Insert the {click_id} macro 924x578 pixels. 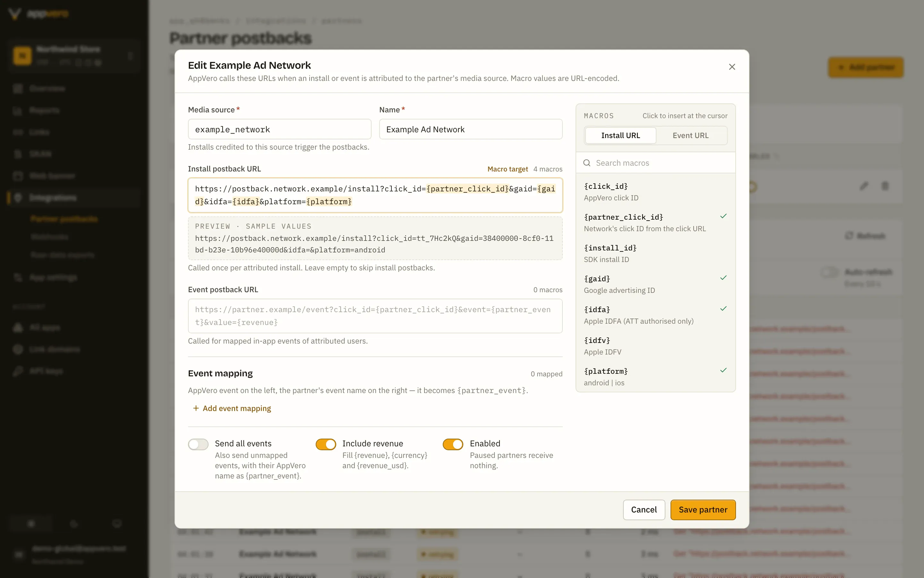click(x=655, y=192)
